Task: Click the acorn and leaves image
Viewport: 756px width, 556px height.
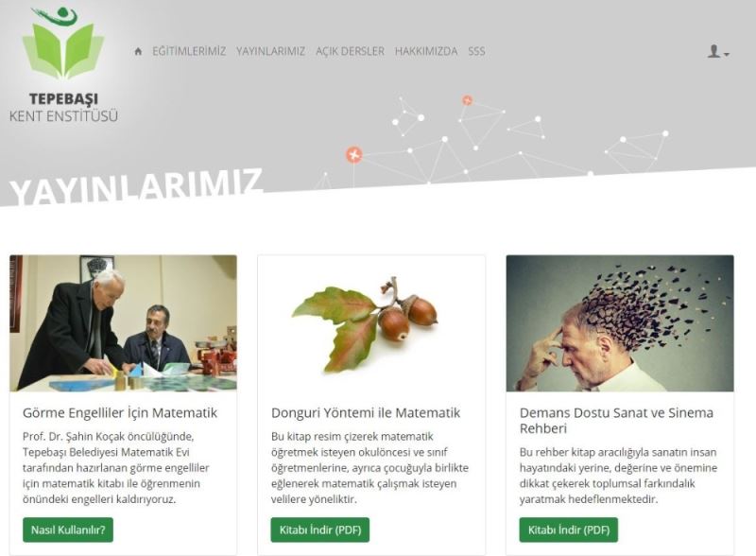Action: (371, 322)
